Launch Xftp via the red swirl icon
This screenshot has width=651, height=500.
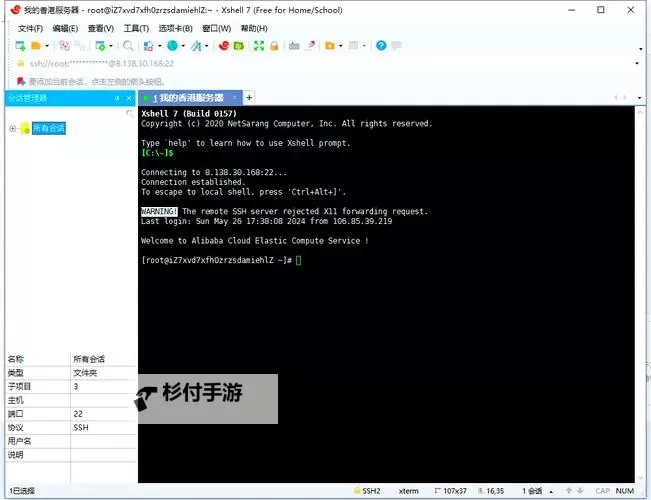click(x=224, y=46)
